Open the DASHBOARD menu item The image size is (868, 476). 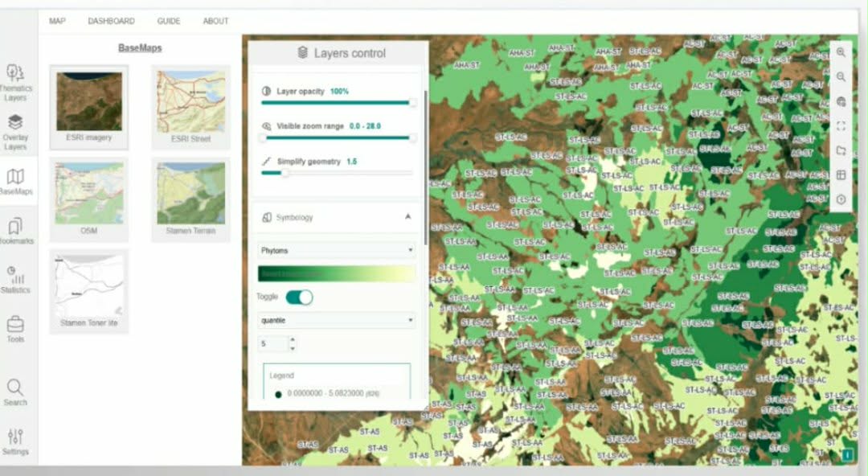[x=111, y=21]
